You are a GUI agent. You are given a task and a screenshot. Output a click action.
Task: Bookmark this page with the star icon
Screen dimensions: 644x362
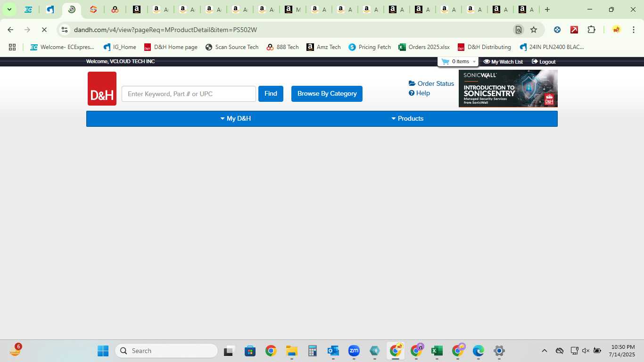534,30
